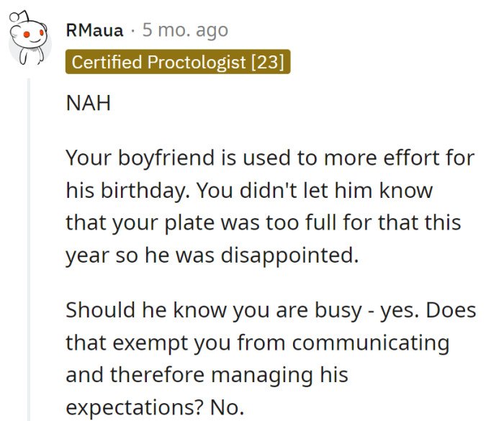Screen dimensions: 504x421
Task: Click the "5 mo. ago" timestamp
Action: [185, 30]
